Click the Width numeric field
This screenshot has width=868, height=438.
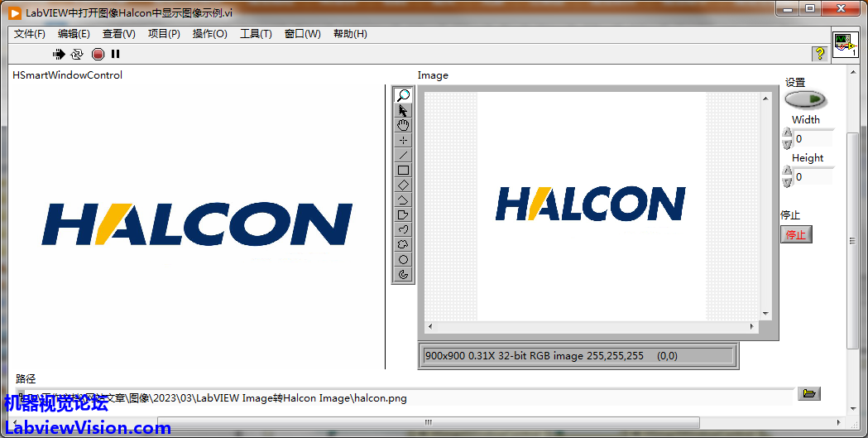(x=813, y=138)
